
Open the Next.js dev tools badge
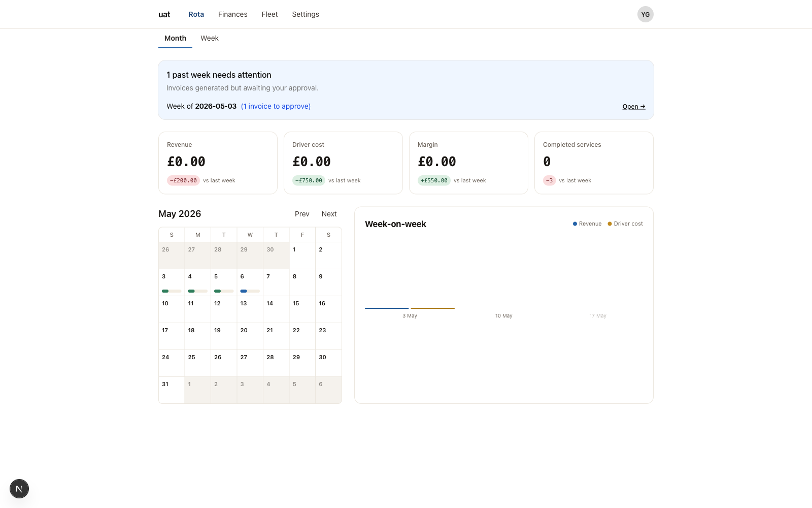click(x=19, y=489)
